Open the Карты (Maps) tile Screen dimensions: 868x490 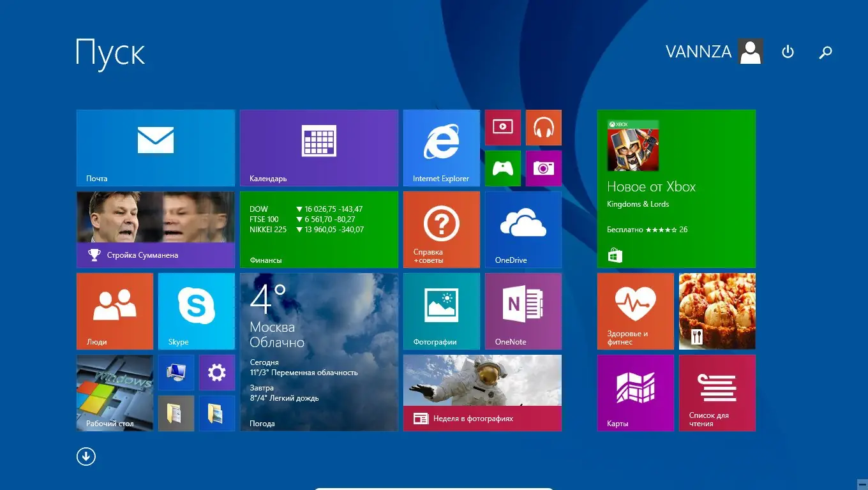click(x=635, y=392)
